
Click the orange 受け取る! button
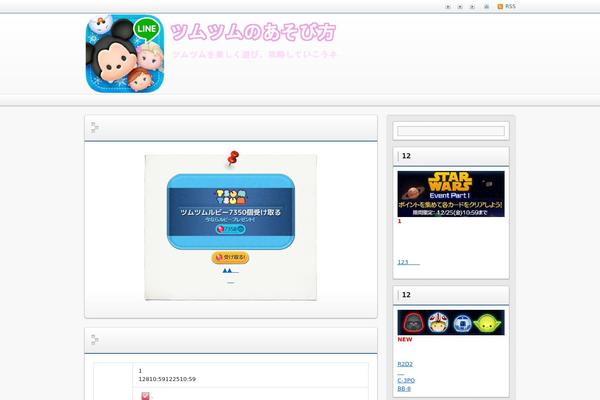[x=230, y=257]
